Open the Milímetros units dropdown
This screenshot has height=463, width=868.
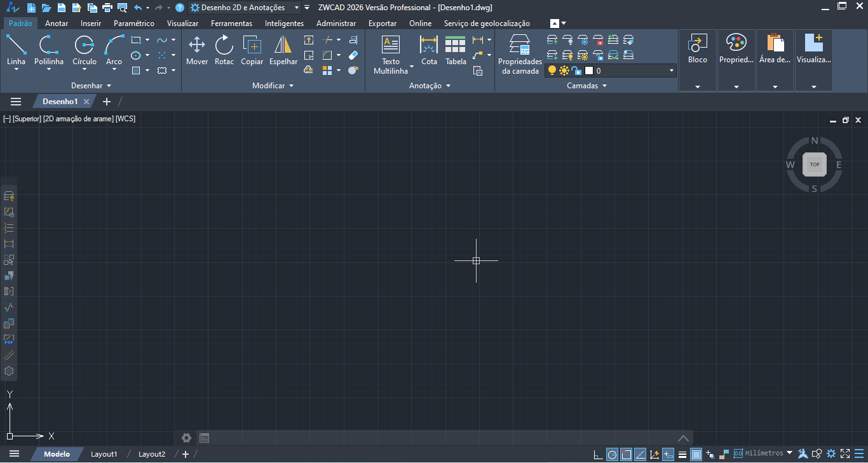click(789, 453)
